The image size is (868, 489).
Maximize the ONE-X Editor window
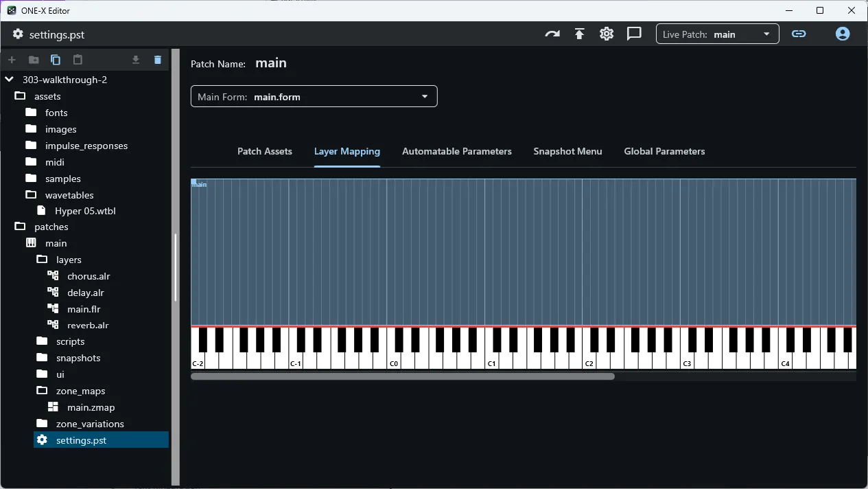pos(820,10)
